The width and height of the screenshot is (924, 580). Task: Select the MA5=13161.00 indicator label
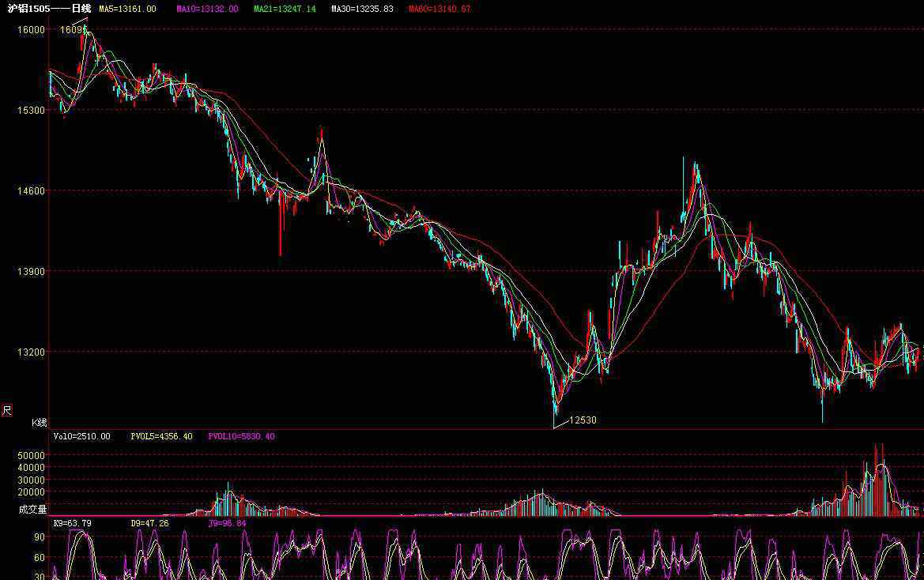tap(126, 9)
